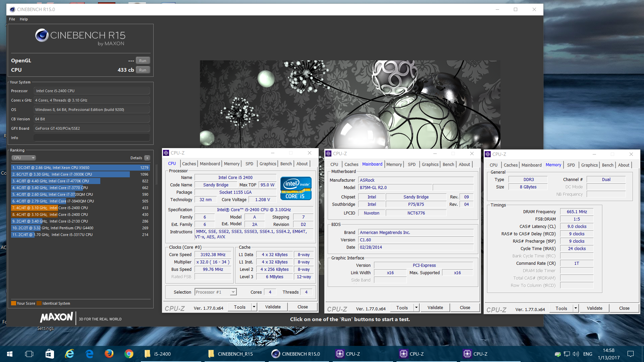This screenshot has width=644, height=362.
Task: Click the Intel Core i5 inside logo
Action: tap(296, 188)
